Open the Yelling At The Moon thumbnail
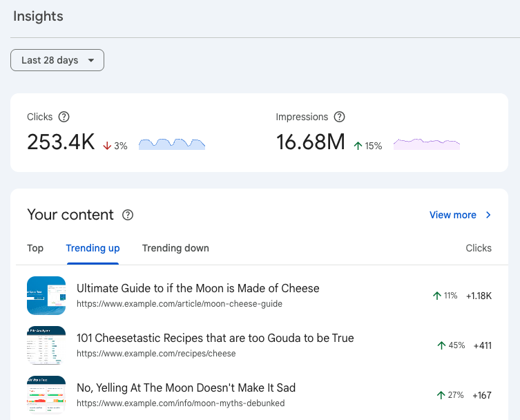520x420 pixels. (46, 395)
